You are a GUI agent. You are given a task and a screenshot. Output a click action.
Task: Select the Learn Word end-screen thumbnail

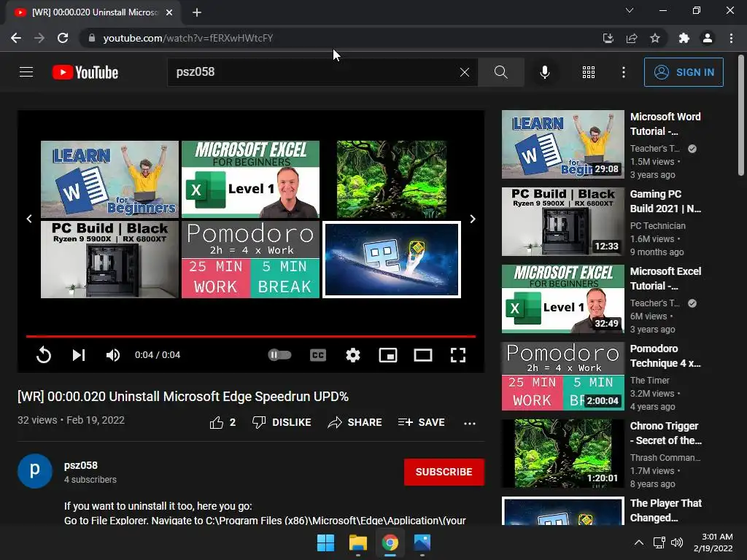click(109, 179)
